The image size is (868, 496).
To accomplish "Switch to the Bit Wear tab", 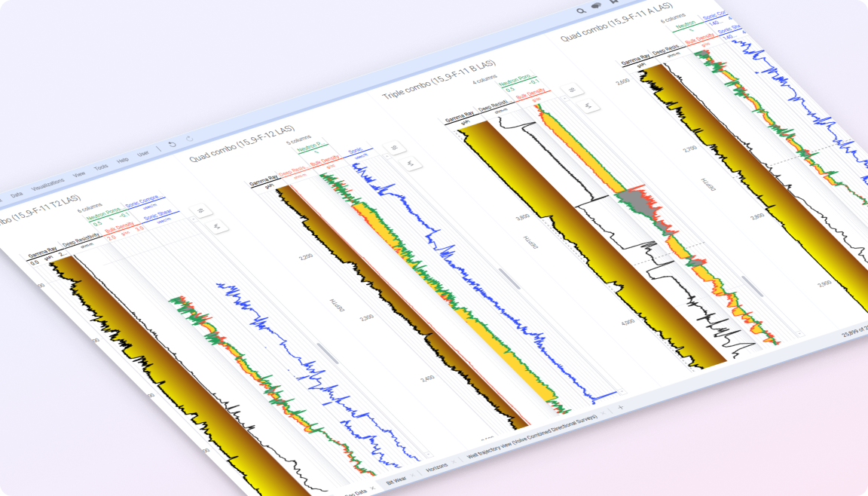I will [396, 479].
